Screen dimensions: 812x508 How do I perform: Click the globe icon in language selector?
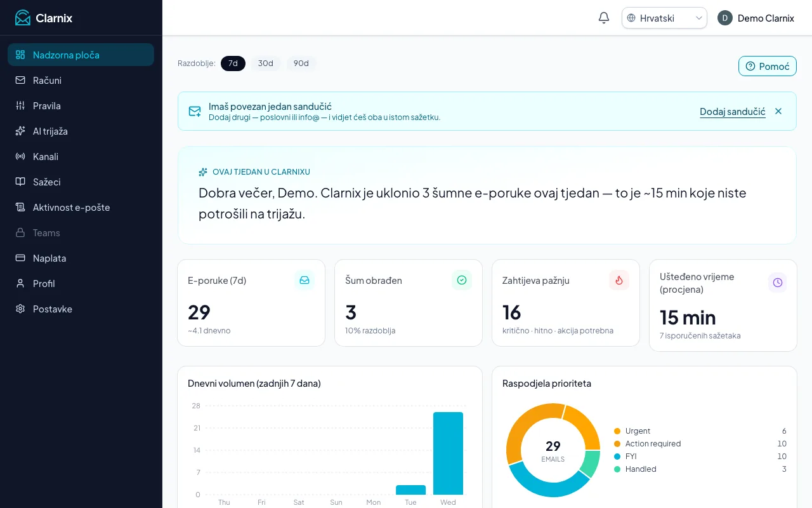pyautogui.click(x=631, y=18)
